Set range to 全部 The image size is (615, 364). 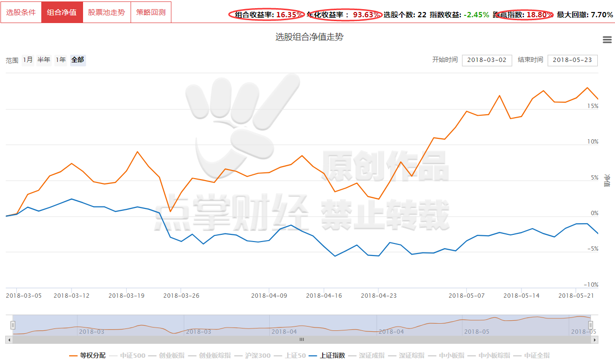pos(78,60)
